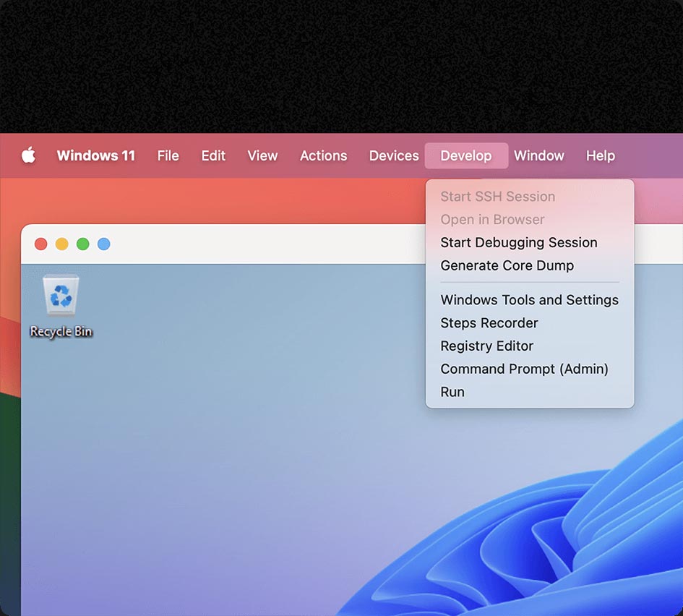
Task: Select Steps Recorder
Action: 489,322
